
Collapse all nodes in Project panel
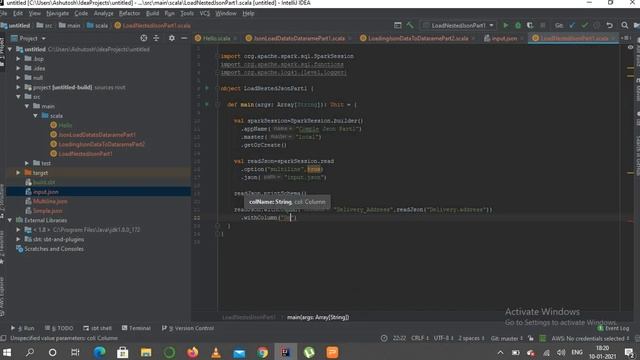tap(156, 38)
